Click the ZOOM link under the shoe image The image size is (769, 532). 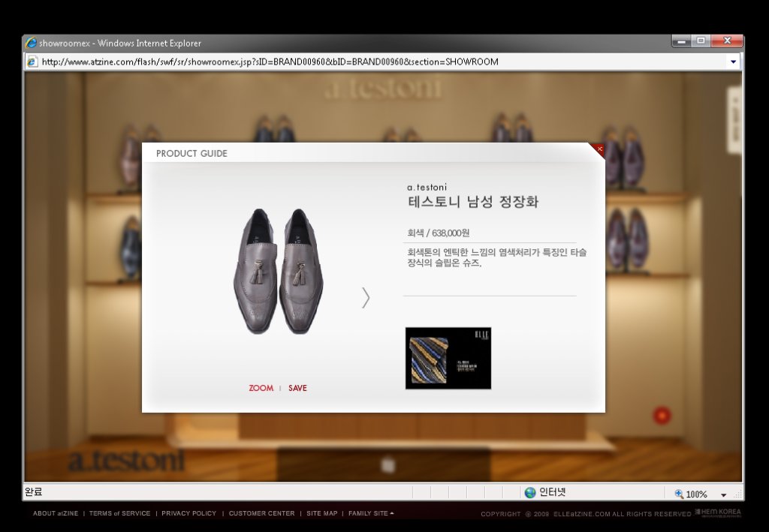261,388
